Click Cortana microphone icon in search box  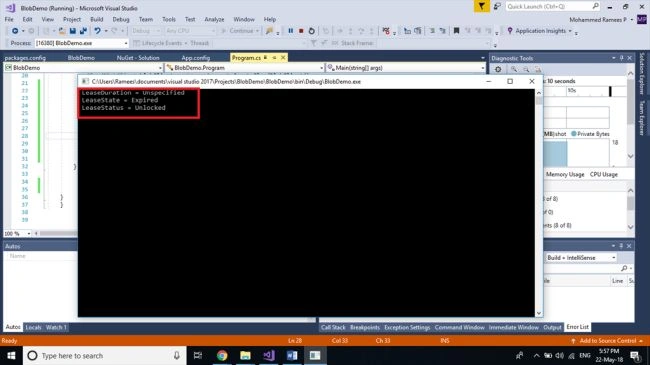[x=177, y=355]
